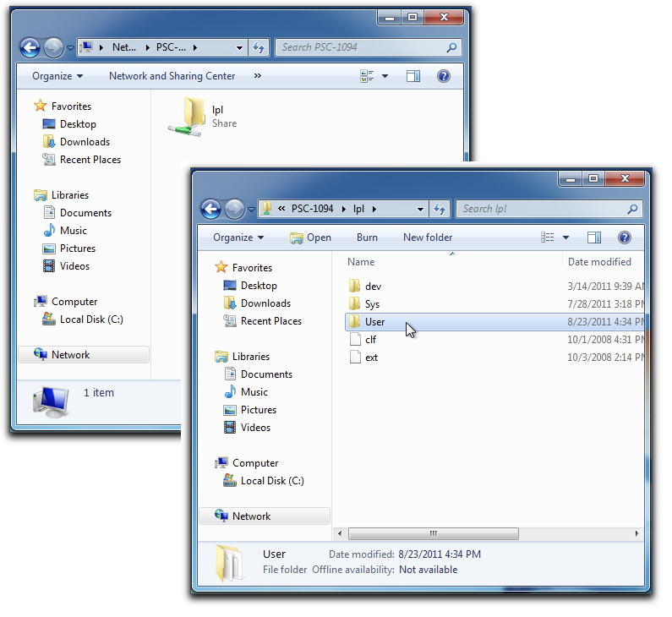The width and height of the screenshot is (672, 617).
Task: Show more toolbar commands in PSC-1094 window
Action: [258, 76]
